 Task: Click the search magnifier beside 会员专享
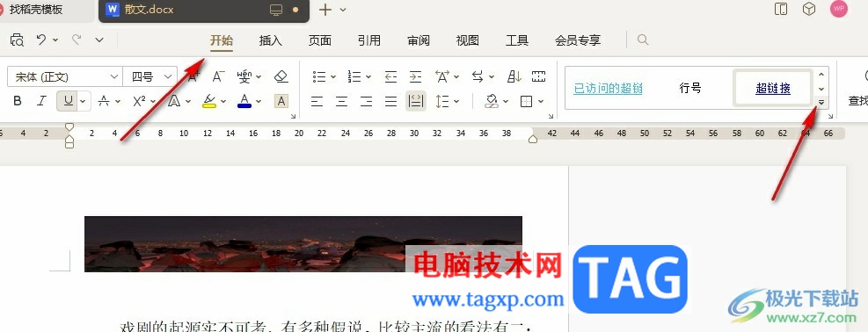point(643,40)
